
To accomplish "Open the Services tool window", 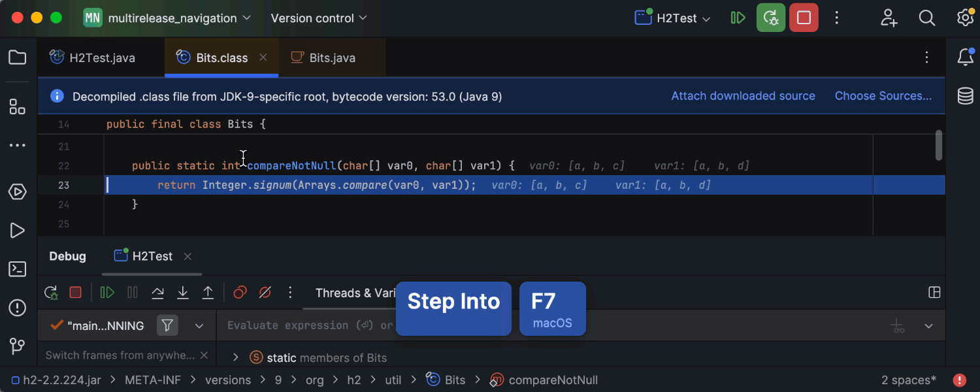I will [18, 192].
